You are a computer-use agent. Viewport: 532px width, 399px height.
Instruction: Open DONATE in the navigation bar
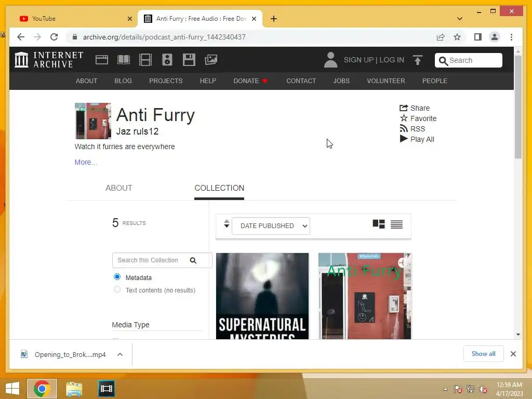pyautogui.click(x=250, y=81)
